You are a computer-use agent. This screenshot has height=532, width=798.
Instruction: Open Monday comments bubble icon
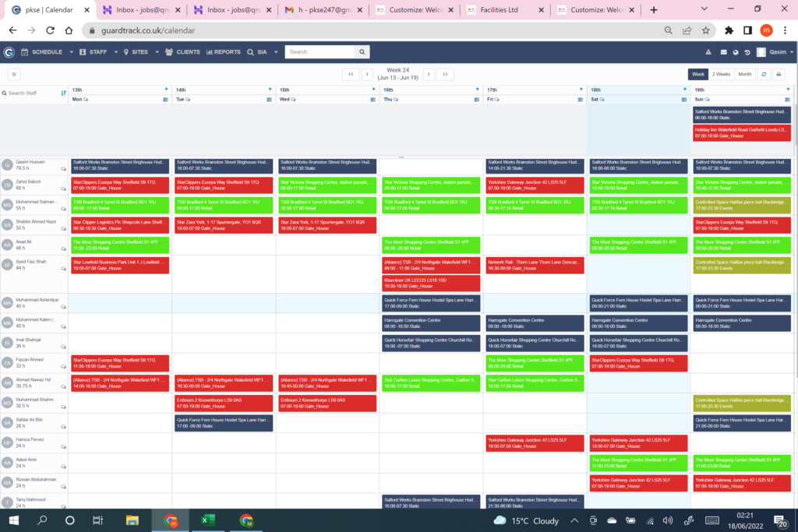coord(86,100)
